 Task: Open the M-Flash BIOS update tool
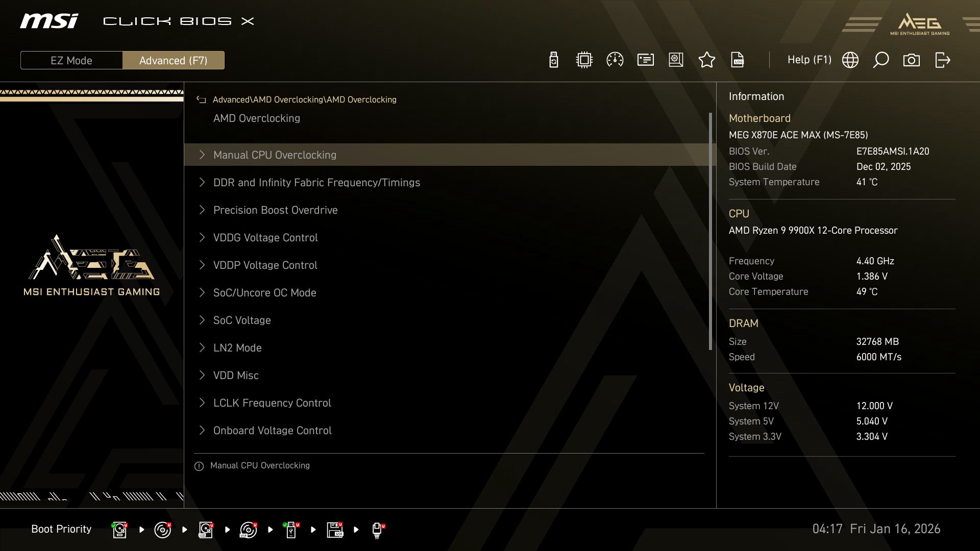(553, 60)
